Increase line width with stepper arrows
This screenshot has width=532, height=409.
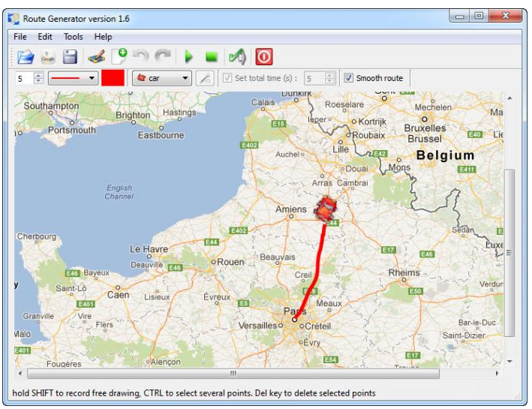39,75
